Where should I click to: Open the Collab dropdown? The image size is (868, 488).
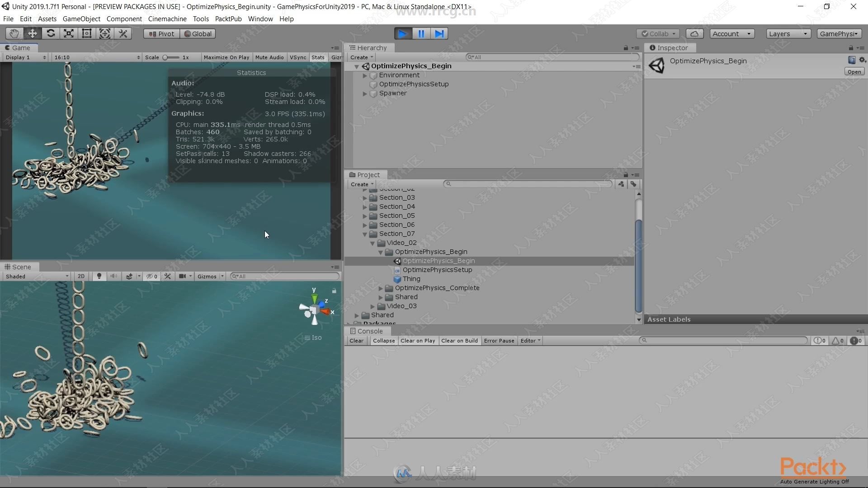(658, 33)
